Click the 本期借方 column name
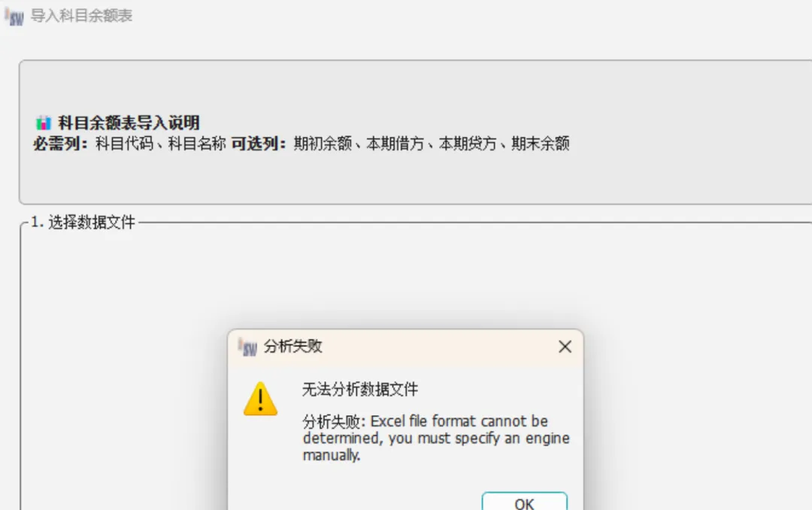812x510 pixels. pos(395,144)
